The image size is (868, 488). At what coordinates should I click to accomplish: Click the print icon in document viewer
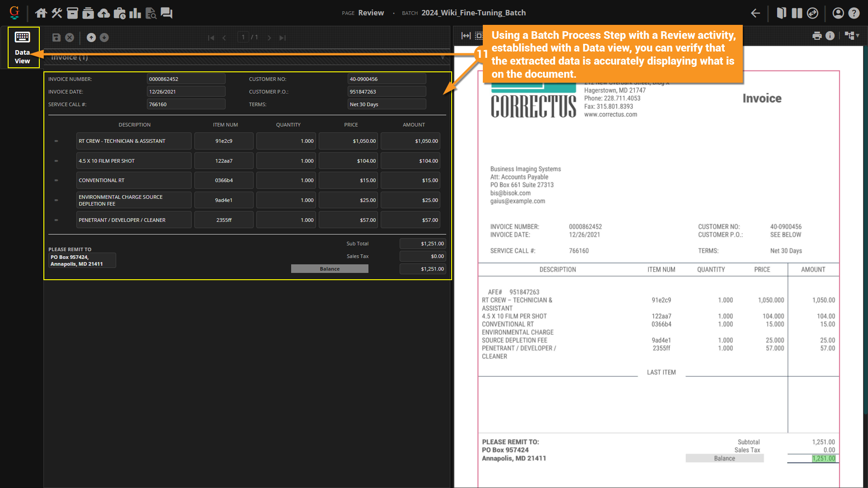pos(817,36)
